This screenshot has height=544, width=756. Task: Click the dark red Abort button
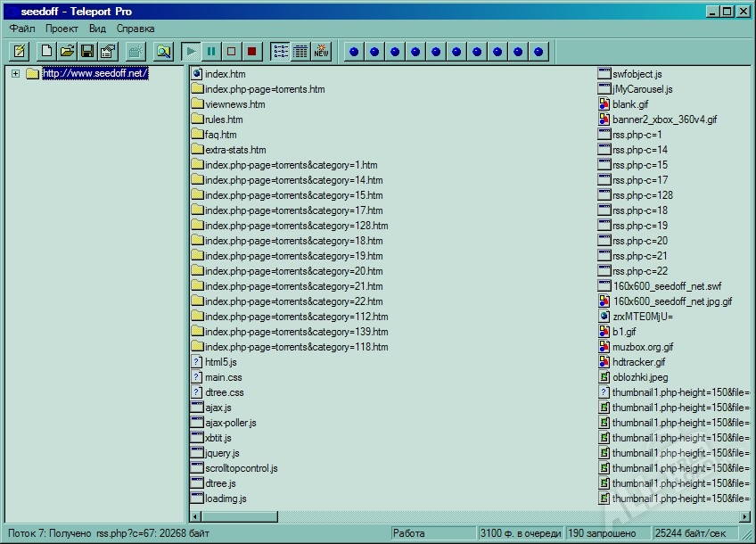click(x=252, y=52)
